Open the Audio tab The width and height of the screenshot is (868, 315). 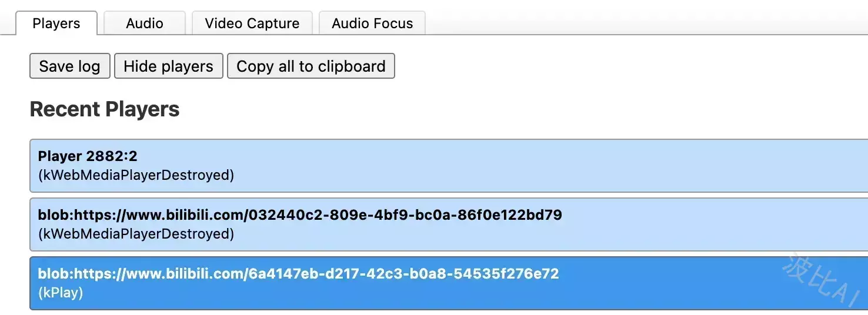[x=145, y=24]
